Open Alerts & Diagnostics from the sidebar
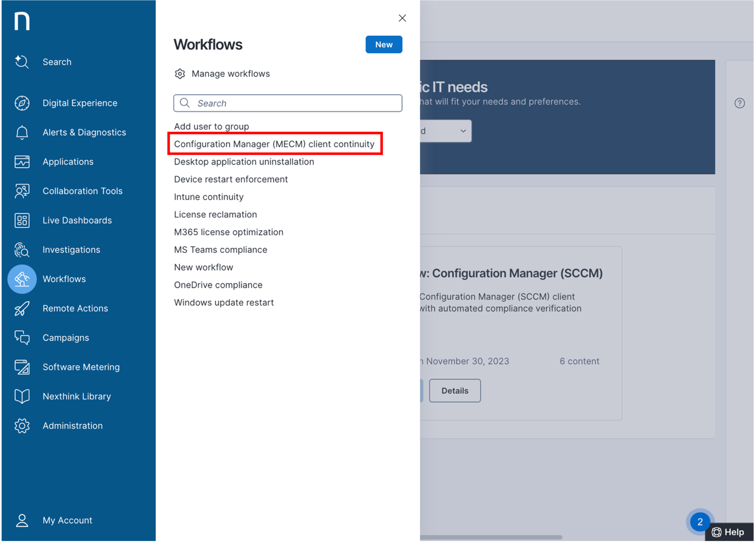This screenshot has height=544, width=756. pyautogui.click(x=84, y=132)
